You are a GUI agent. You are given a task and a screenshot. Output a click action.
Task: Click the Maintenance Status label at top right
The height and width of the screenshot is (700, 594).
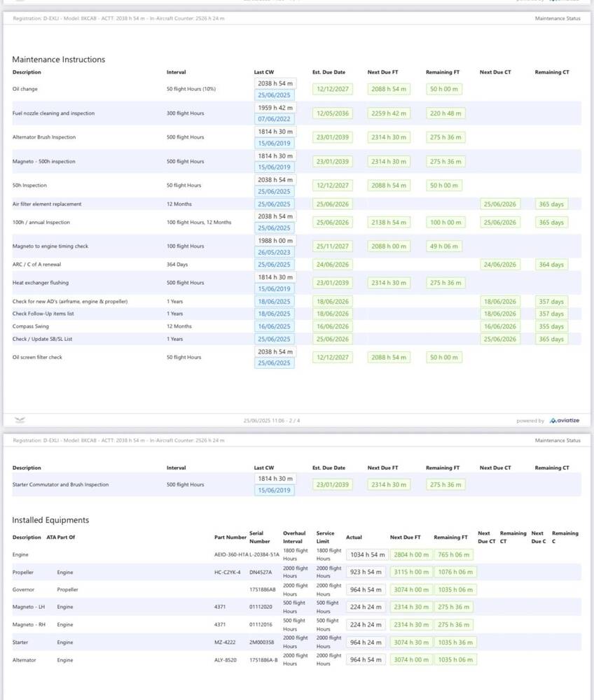pos(557,18)
